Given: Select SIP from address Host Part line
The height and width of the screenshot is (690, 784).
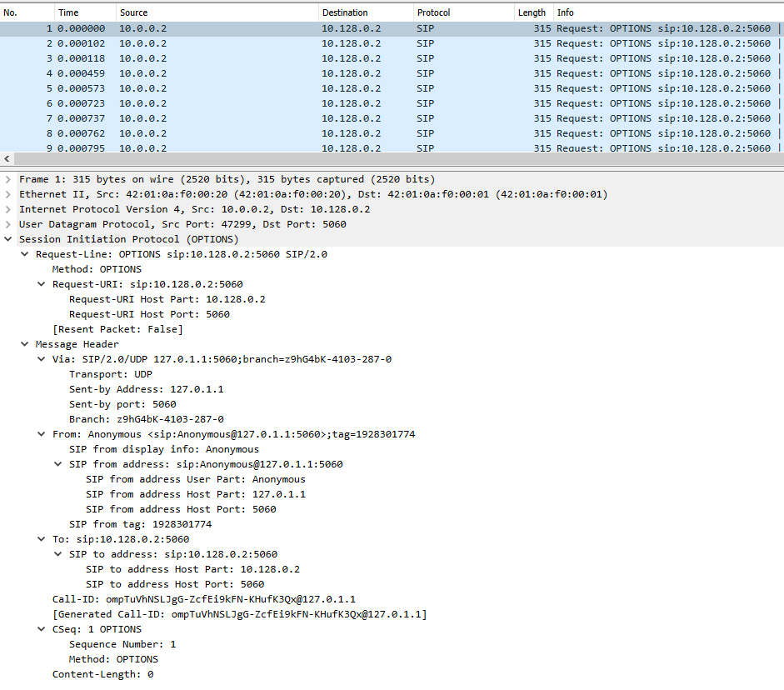Looking at the screenshot, I should click(x=196, y=494).
